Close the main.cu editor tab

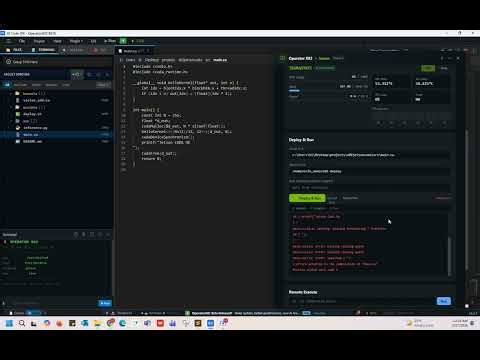click(x=148, y=51)
